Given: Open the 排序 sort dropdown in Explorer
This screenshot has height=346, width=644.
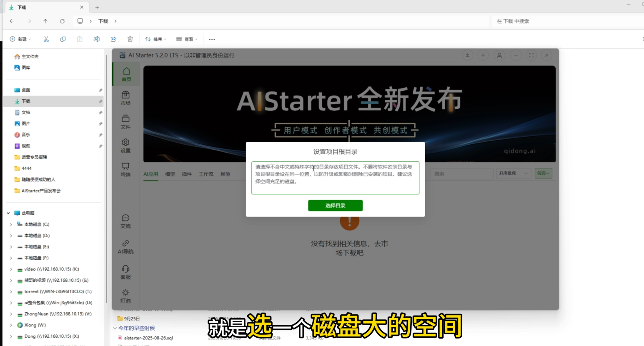Looking at the screenshot, I should 155,39.
